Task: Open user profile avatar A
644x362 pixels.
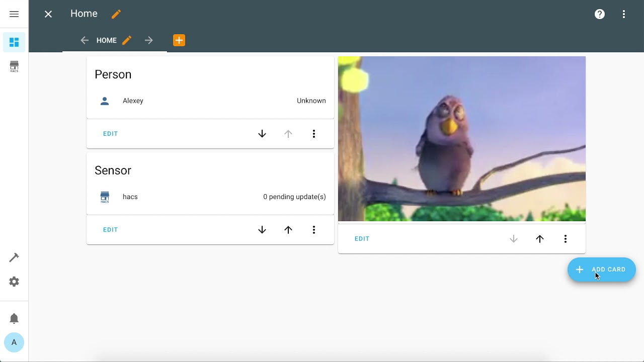Action: coord(14,342)
